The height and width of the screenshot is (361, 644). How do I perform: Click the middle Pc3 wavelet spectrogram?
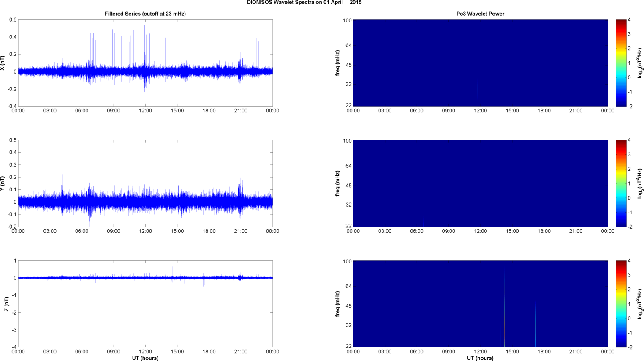pyautogui.click(x=480, y=183)
